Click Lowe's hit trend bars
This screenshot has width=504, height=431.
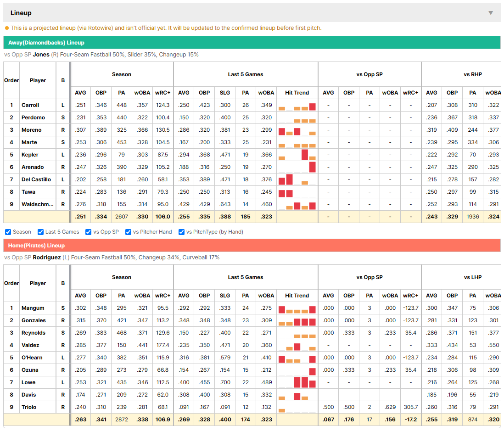(297, 382)
